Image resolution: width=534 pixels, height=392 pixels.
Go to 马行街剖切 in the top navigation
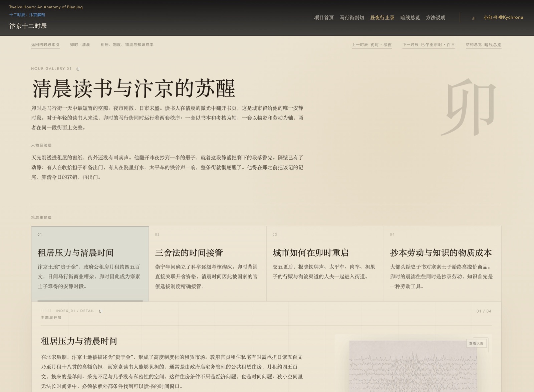[352, 18]
